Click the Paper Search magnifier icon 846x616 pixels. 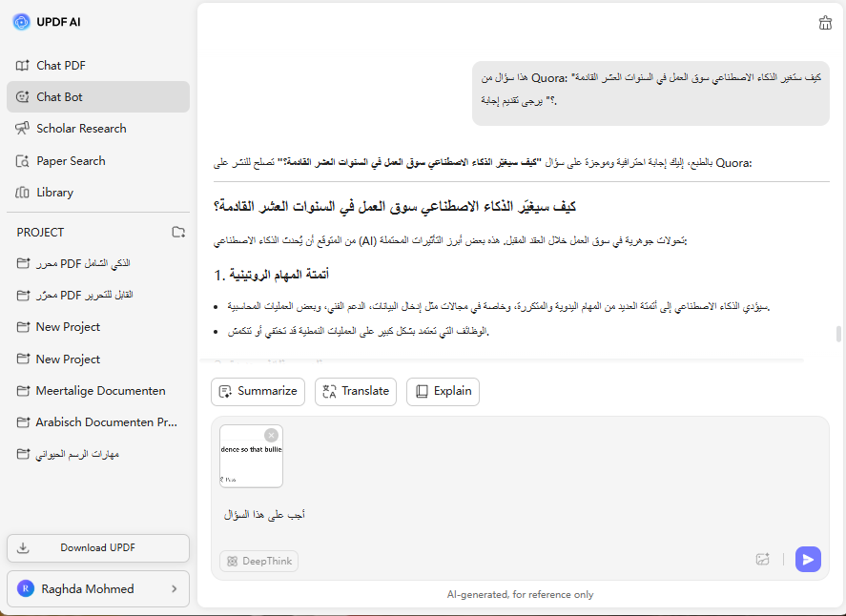point(22,161)
